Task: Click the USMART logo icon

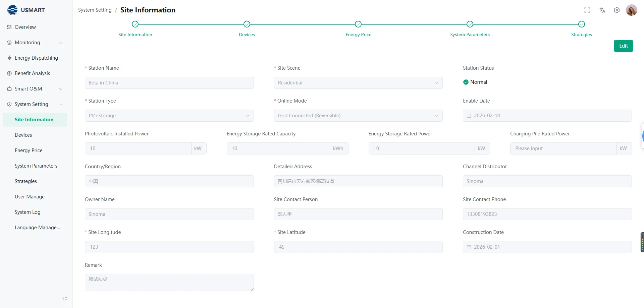Action: 12,10
